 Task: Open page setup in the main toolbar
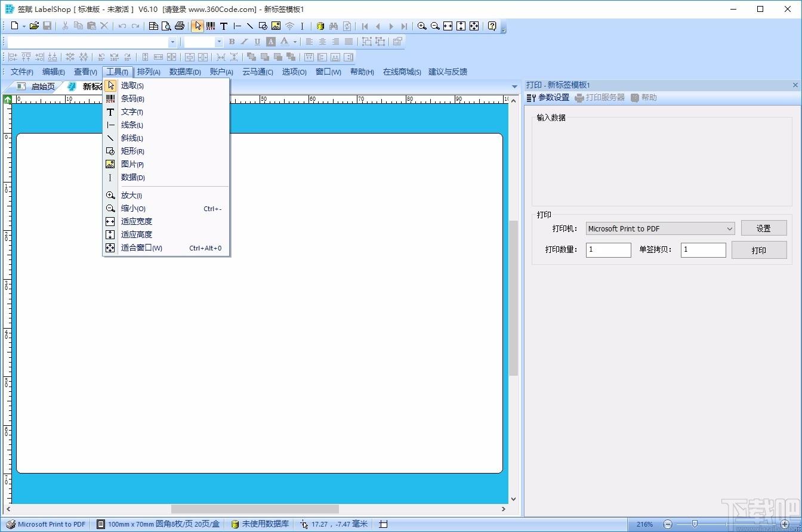coord(153,26)
